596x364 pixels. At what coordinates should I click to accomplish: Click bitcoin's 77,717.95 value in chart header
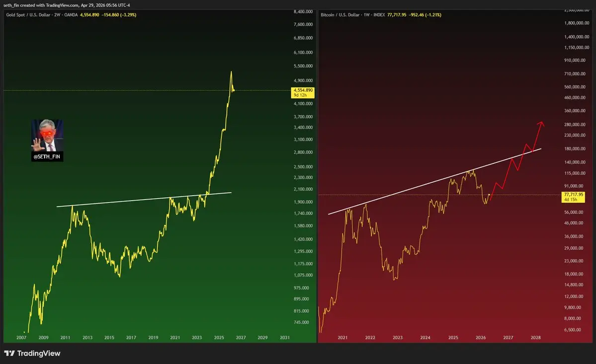397,15
